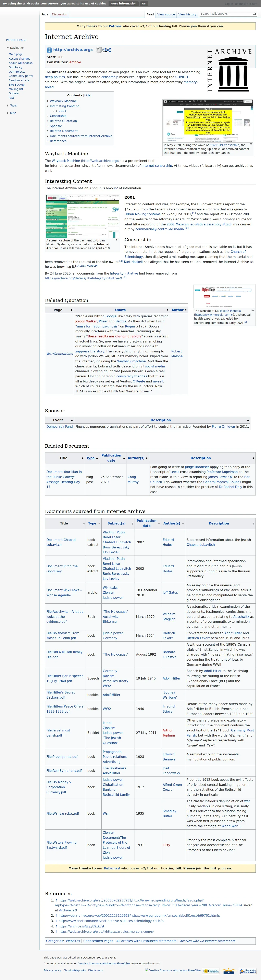The image size is (261, 980).
Task: Sort Sponsor table by Event column
Action: tap(59, 420)
